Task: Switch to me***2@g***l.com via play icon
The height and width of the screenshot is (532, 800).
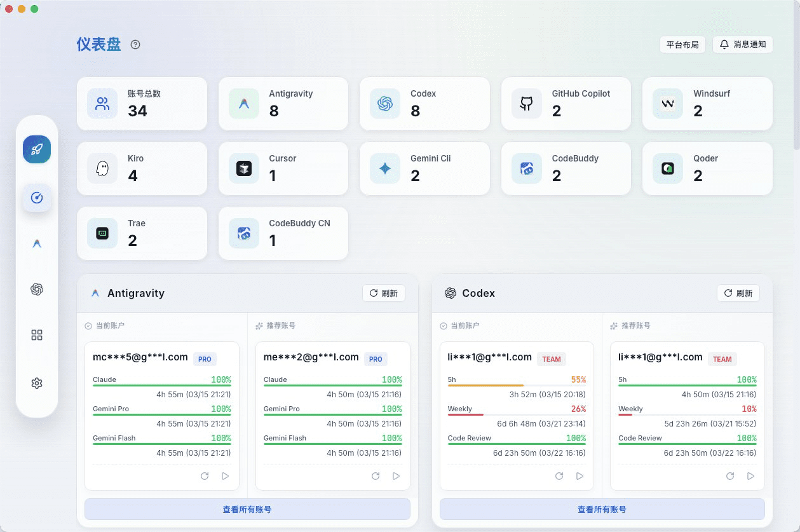Action: 396,476
